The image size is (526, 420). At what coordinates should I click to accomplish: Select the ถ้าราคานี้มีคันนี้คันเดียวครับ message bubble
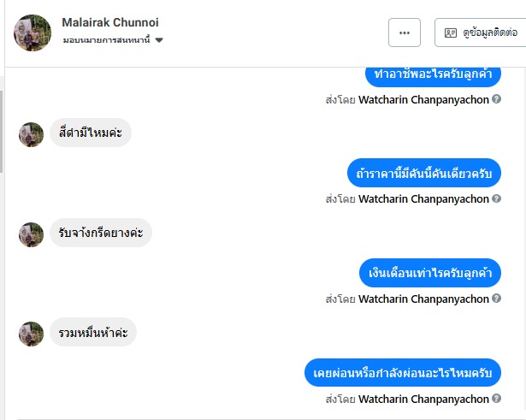[425, 173]
